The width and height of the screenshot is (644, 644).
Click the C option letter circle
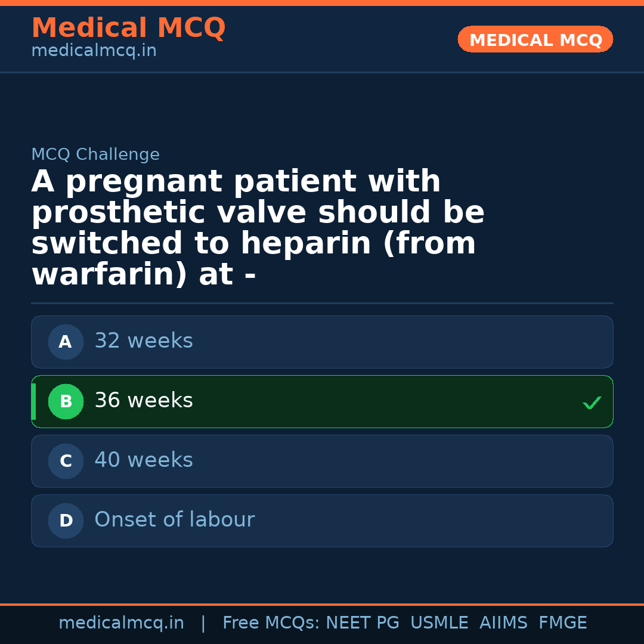66,462
